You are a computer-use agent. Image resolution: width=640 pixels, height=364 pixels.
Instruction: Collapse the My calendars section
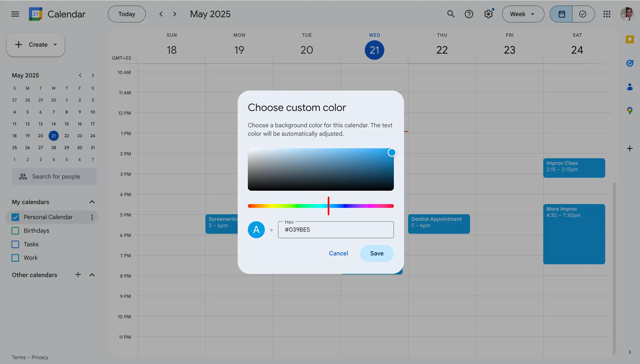[92, 202]
